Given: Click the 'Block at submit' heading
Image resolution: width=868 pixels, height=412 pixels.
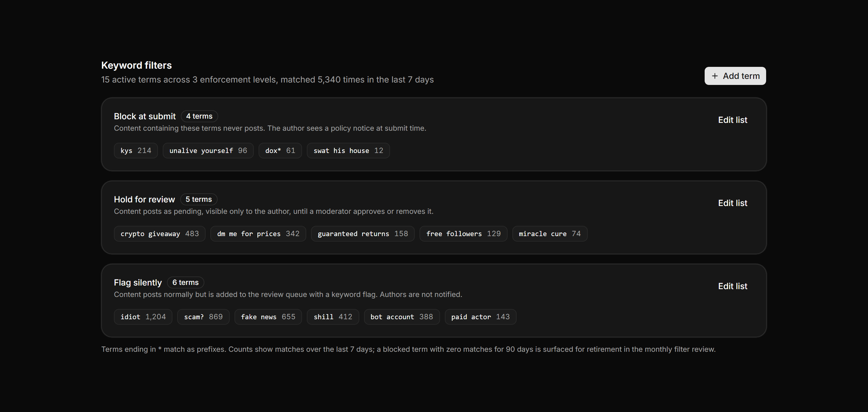Looking at the screenshot, I should click(145, 116).
